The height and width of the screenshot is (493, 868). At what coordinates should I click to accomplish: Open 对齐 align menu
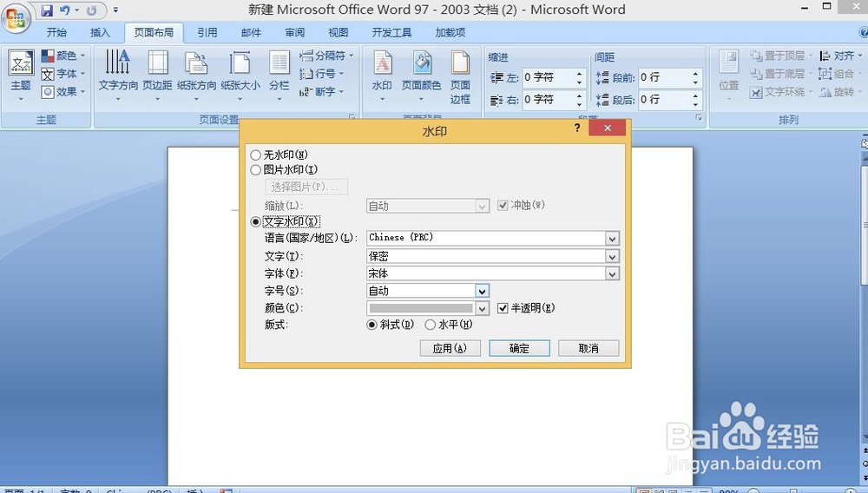coord(840,56)
